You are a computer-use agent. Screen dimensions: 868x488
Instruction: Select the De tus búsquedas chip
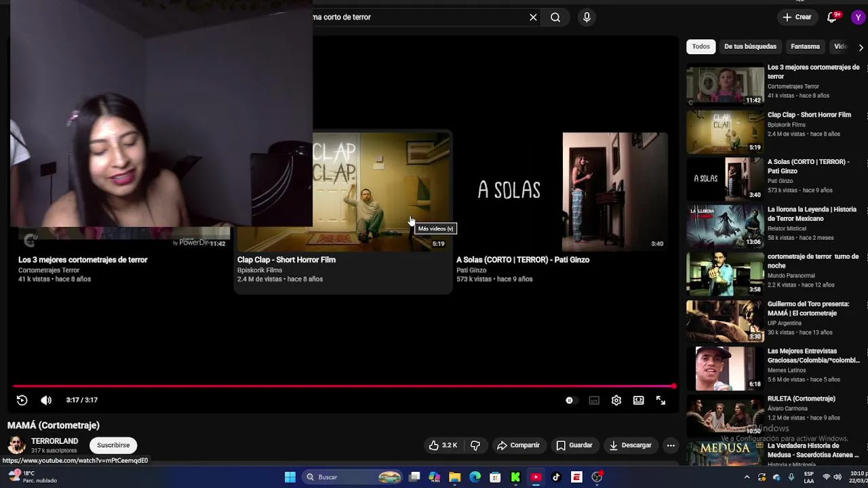[x=750, y=47]
